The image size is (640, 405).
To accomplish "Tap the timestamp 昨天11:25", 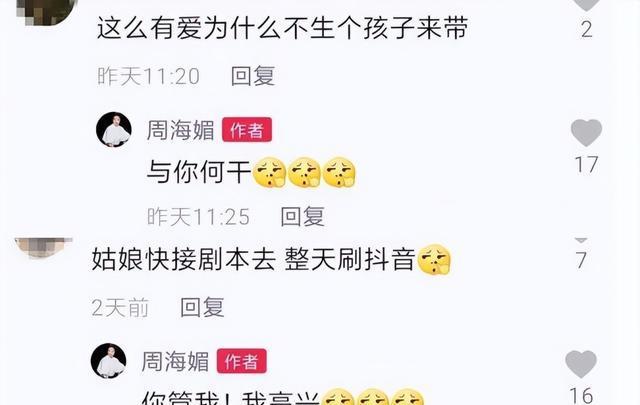I will pos(198,216).
